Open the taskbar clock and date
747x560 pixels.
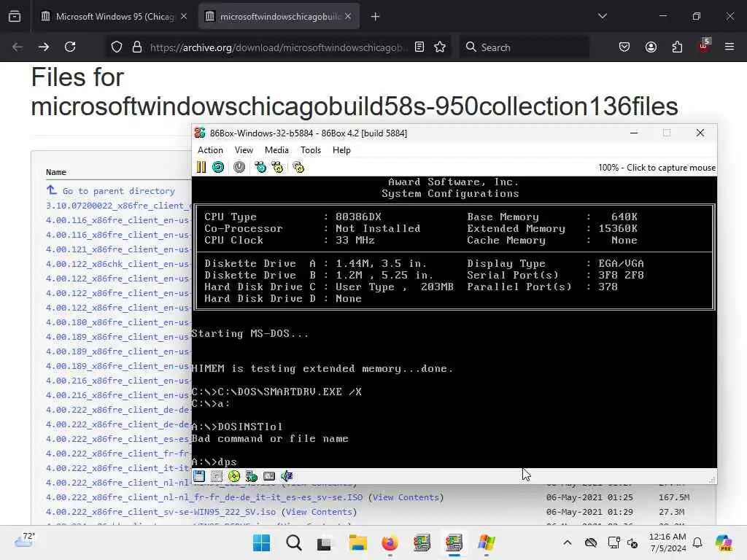[x=667, y=542]
